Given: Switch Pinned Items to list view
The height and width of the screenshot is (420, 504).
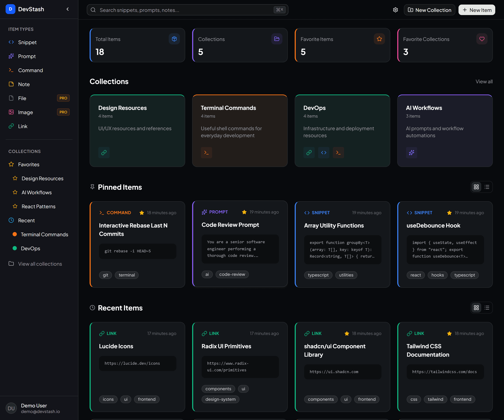Looking at the screenshot, I should 487,187.
